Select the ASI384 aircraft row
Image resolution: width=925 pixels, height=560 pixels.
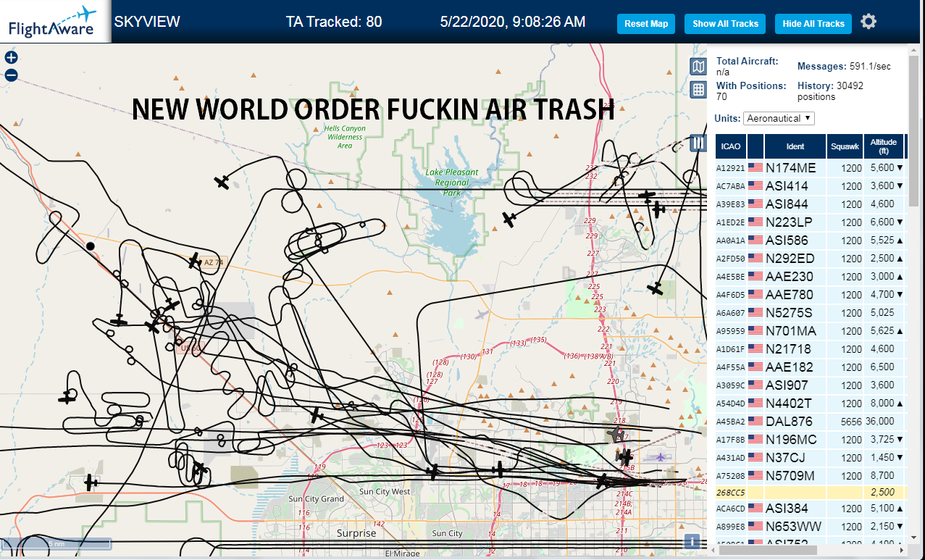click(811, 509)
